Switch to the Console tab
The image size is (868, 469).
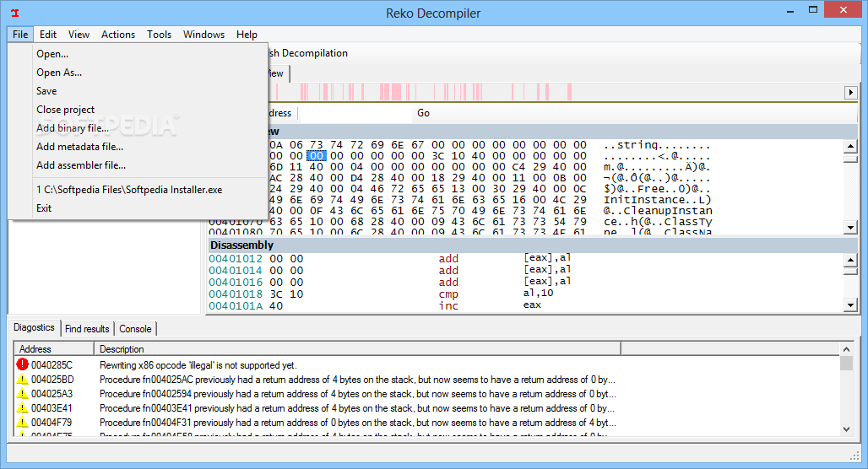(x=136, y=328)
